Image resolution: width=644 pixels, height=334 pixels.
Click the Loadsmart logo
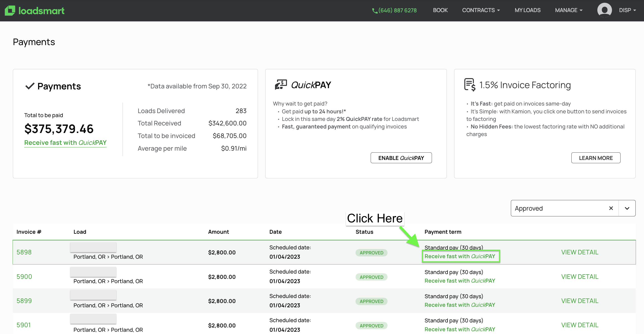pos(35,11)
